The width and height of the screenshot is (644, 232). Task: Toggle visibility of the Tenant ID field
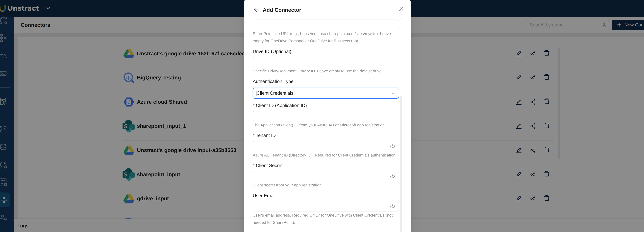(393, 146)
